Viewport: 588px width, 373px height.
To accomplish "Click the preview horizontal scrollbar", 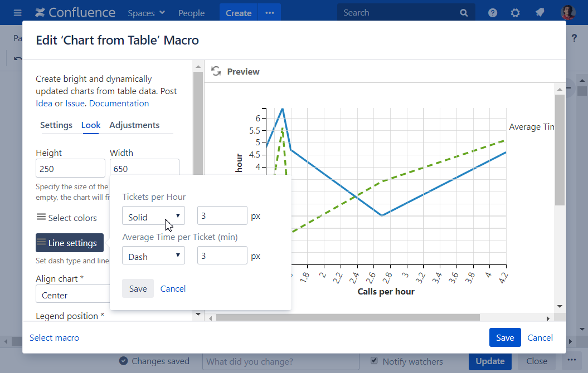I will click(347, 317).
